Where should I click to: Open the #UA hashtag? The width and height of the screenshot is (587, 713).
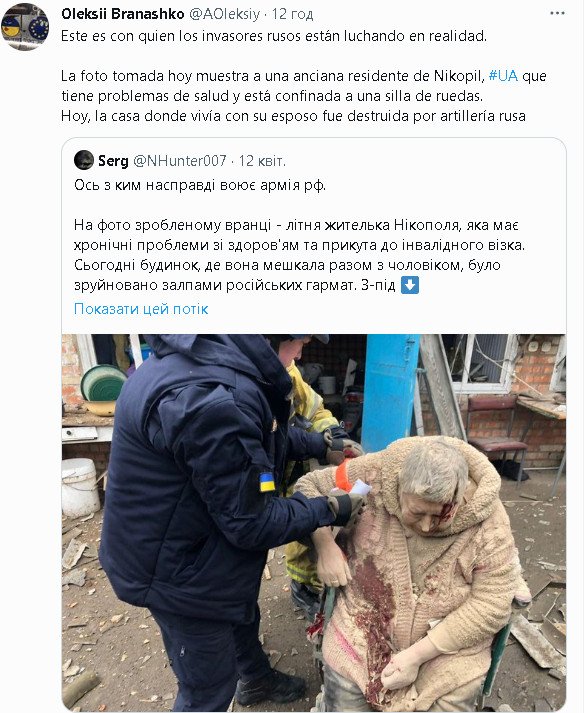click(503, 75)
